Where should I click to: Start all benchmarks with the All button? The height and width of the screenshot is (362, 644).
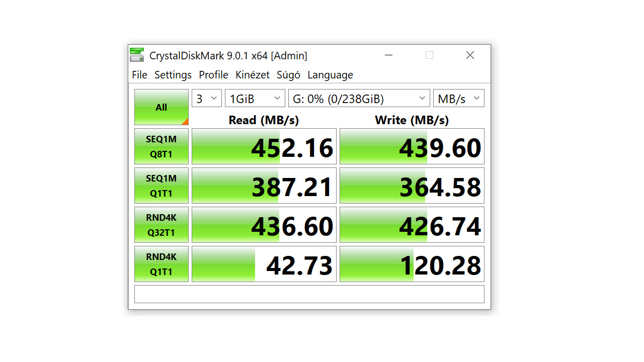[x=162, y=107]
